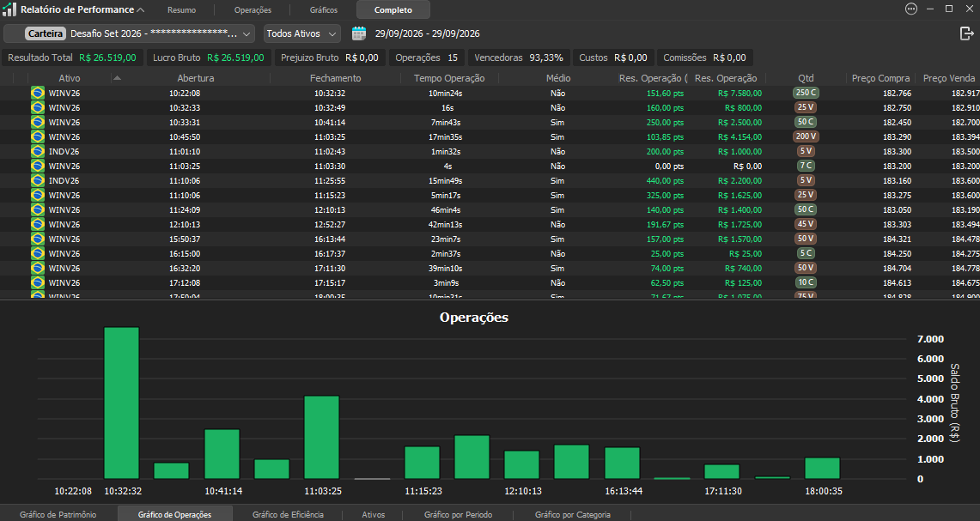Image resolution: width=980 pixels, height=521 pixels.
Task: Click the Resultado Total R$ 26.519,00 box
Action: click(72, 58)
